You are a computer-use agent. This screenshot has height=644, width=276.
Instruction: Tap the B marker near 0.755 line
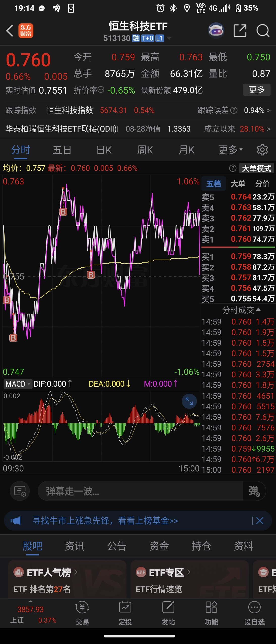(x=91, y=275)
